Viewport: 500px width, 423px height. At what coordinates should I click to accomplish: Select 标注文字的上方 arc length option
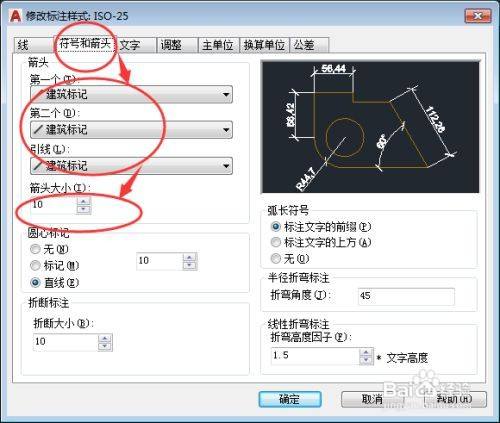tap(321, 242)
